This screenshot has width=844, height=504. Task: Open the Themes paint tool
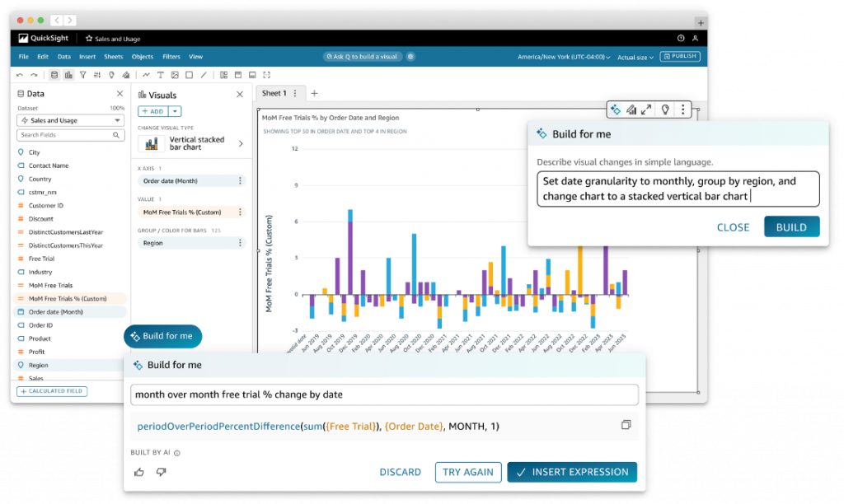pos(126,75)
